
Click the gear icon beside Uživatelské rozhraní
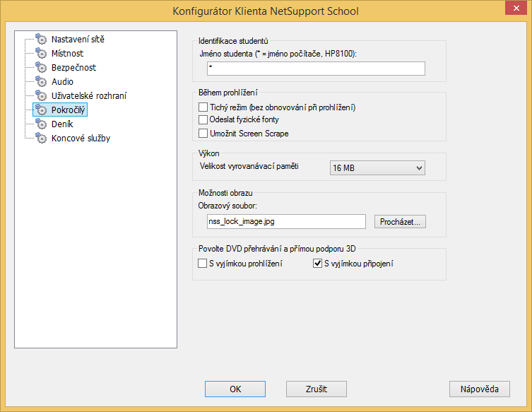[41, 95]
